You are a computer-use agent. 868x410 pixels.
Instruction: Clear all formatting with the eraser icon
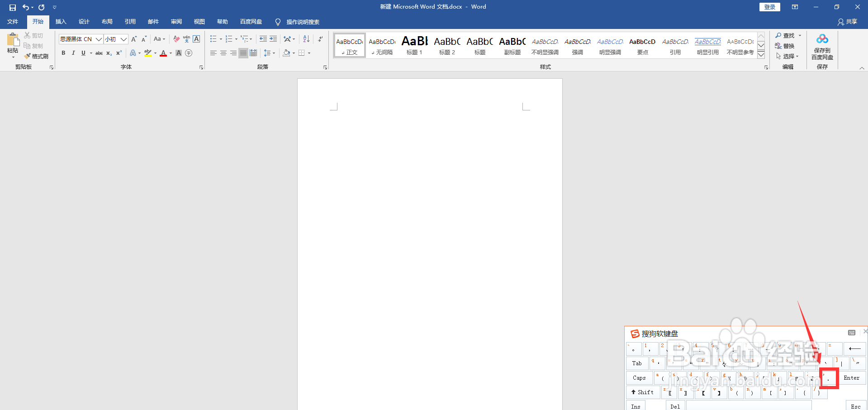pyautogui.click(x=176, y=39)
